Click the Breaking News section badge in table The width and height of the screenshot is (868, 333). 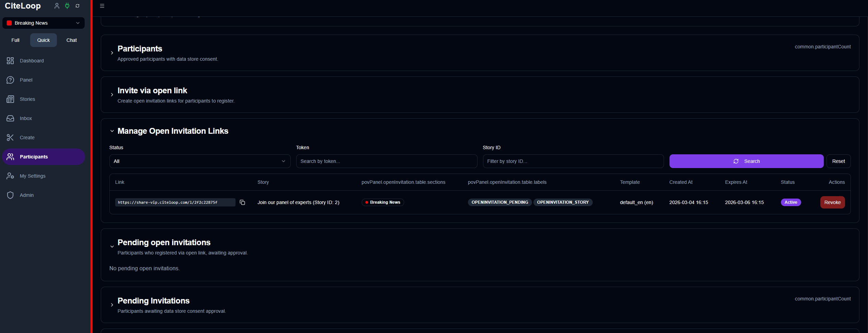[383, 202]
